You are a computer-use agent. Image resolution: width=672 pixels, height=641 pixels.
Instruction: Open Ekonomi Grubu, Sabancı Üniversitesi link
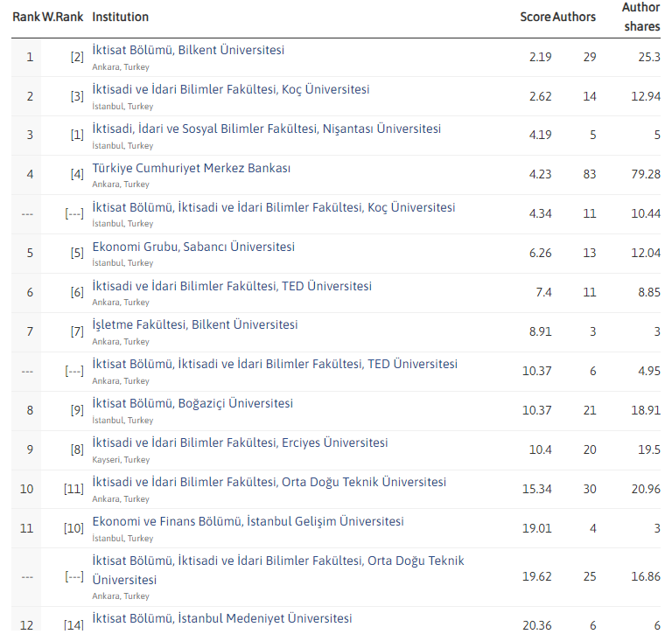tap(193, 247)
